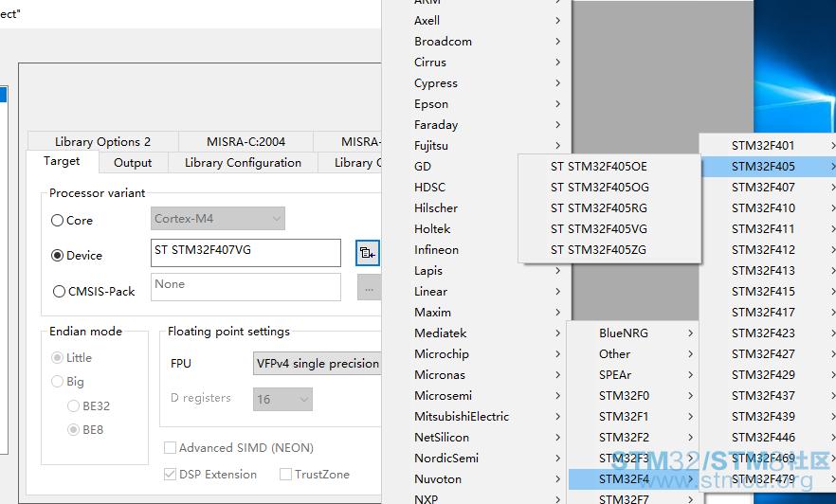Image resolution: width=836 pixels, height=504 pixels.
Task: Expand the STM32F429 submenu
Action: [x=769, y=374]
